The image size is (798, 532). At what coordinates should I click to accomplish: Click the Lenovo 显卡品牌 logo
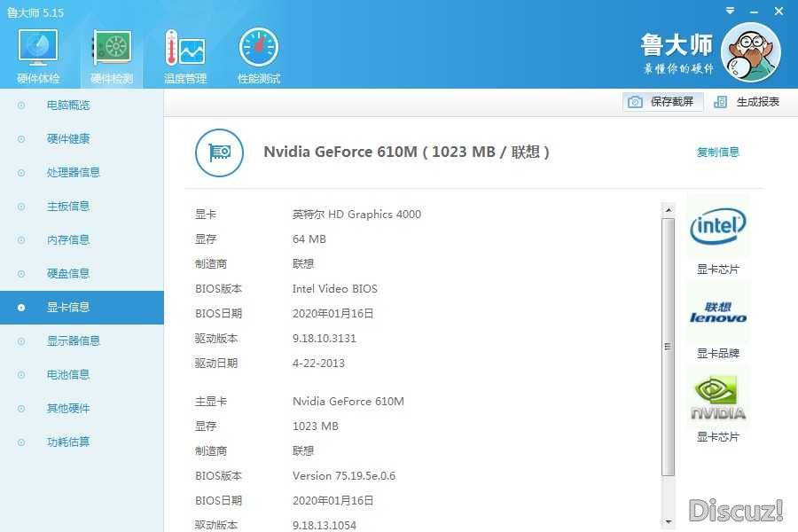pos(717,312)
